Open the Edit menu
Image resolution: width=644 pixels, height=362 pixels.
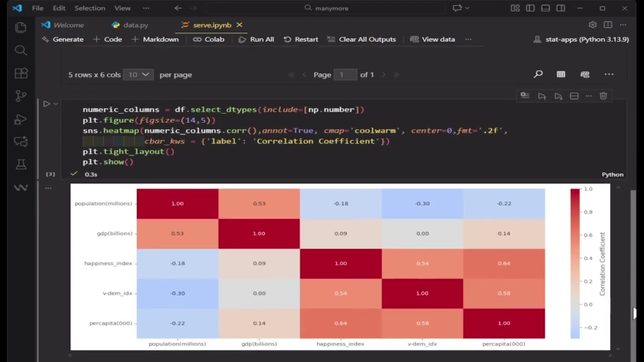point(59,8)
